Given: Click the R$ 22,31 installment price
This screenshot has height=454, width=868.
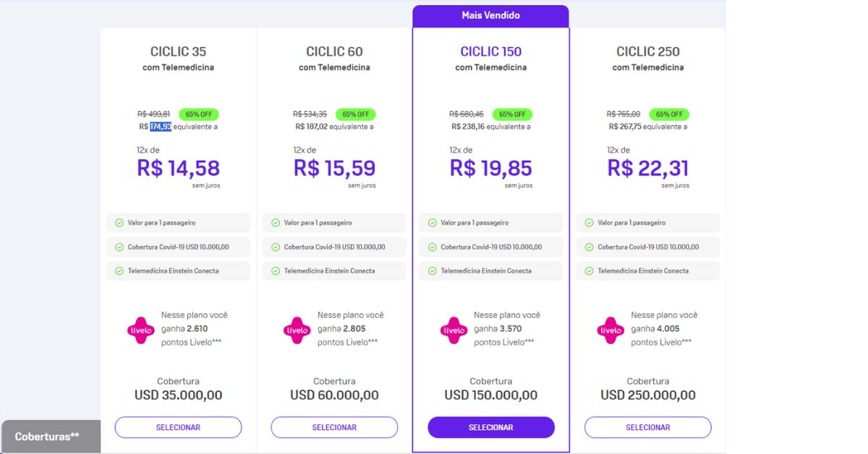Looking at the screenshot, I should [648, 168].
